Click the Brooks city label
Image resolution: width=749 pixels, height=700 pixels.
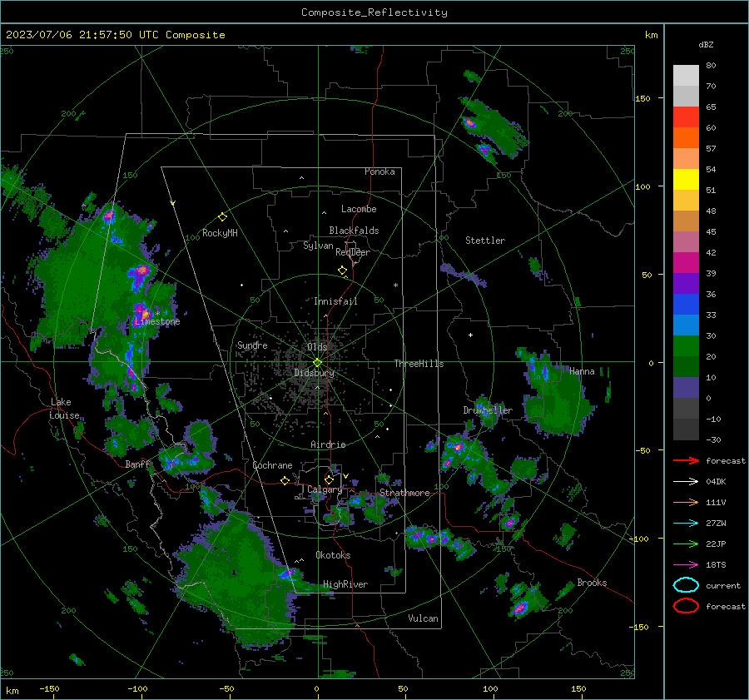[x=592, y=583]
